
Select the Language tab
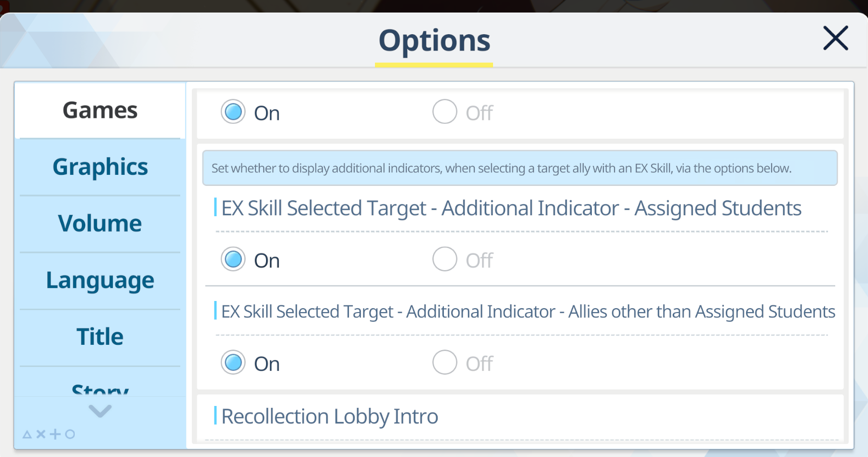point(100,280)
